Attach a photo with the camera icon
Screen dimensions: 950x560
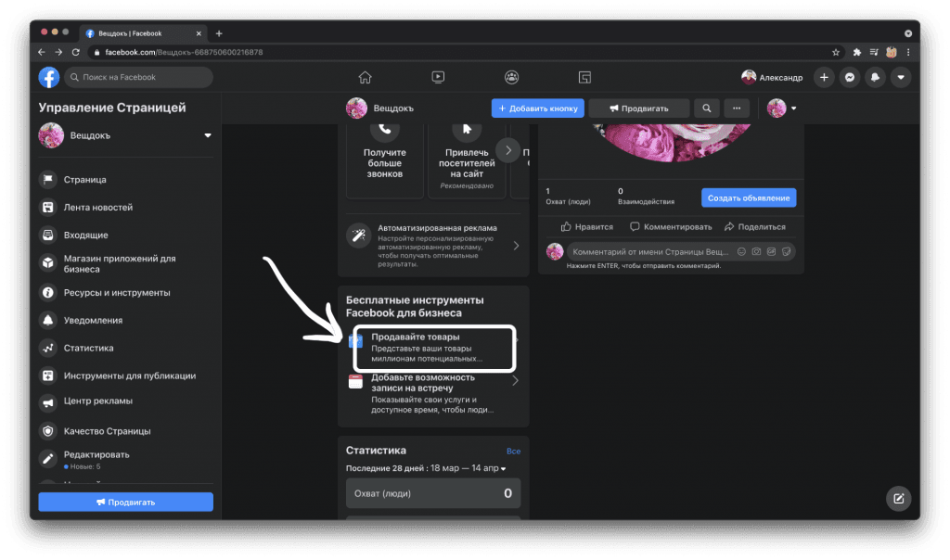click(756, 252)
